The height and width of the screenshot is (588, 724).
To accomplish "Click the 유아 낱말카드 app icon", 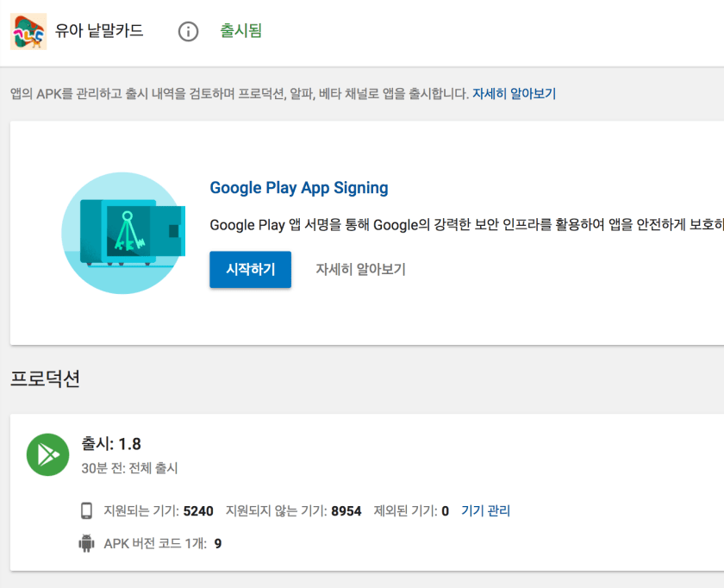I will pyautogui.click(x=28, y=32).
